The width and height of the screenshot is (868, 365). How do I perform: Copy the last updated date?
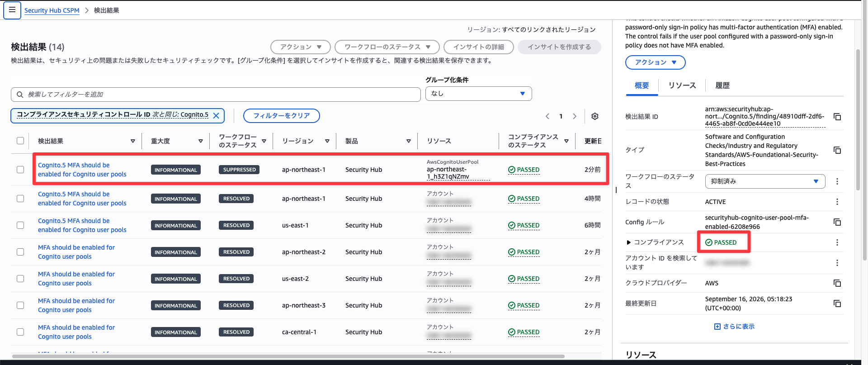click(837, 303)
